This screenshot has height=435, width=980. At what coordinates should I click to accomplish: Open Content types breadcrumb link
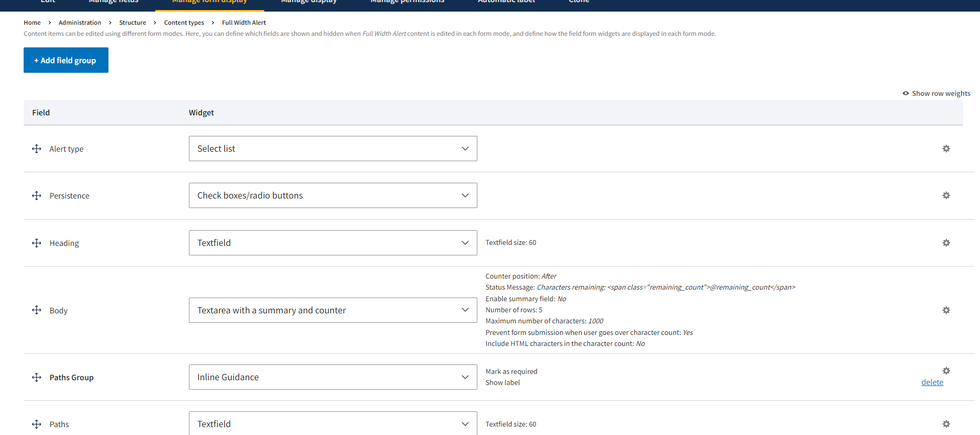point(184,23)
